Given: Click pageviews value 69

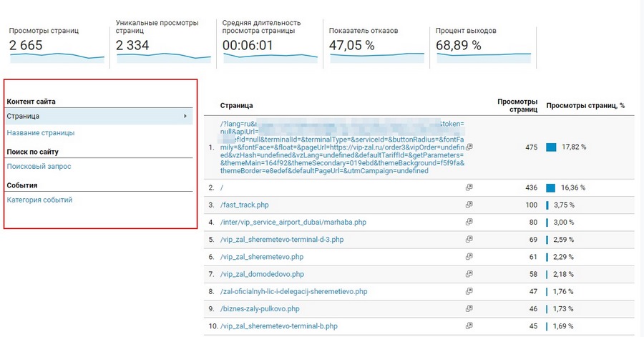Looking at the screenshot, I should pyautogui.click(x=533, y=239).
